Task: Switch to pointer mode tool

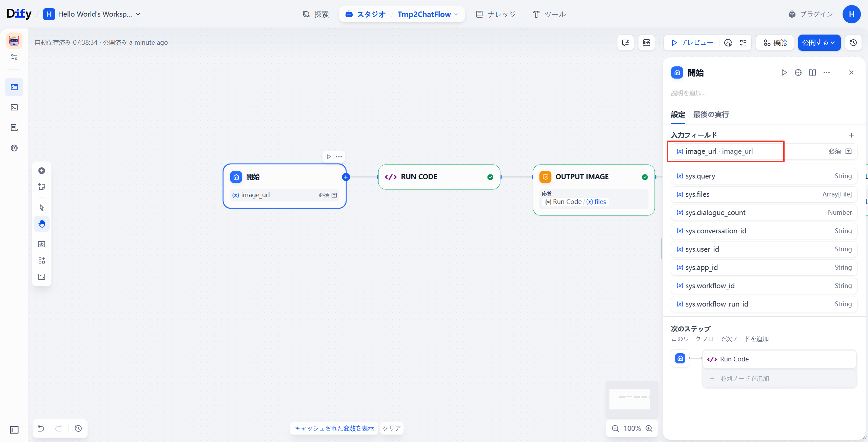Action: 42,208
